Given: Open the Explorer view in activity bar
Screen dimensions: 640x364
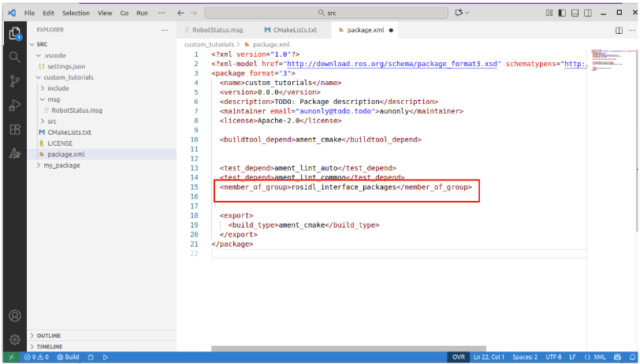Looking at the screenshot, I should click(14, 34).
